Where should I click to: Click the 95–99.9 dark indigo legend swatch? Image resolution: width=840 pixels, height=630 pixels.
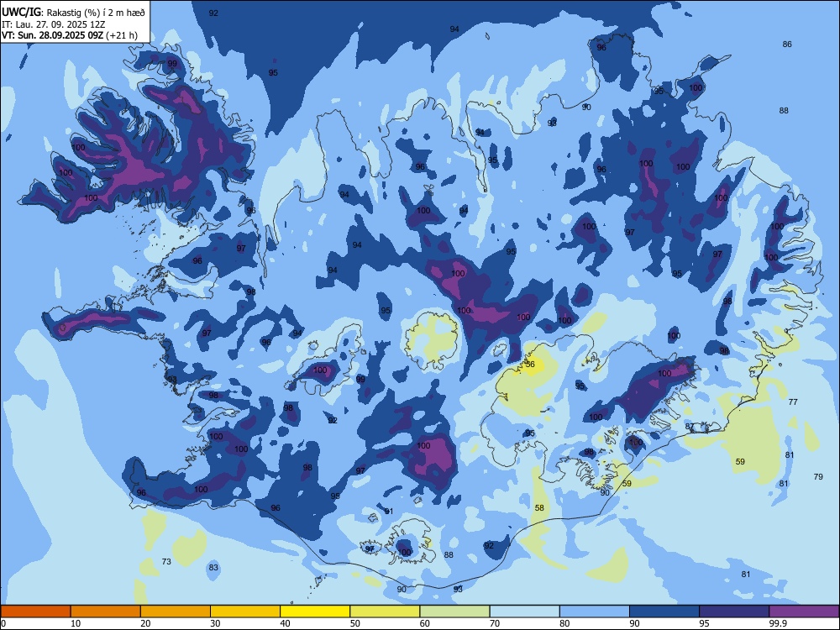734,612
